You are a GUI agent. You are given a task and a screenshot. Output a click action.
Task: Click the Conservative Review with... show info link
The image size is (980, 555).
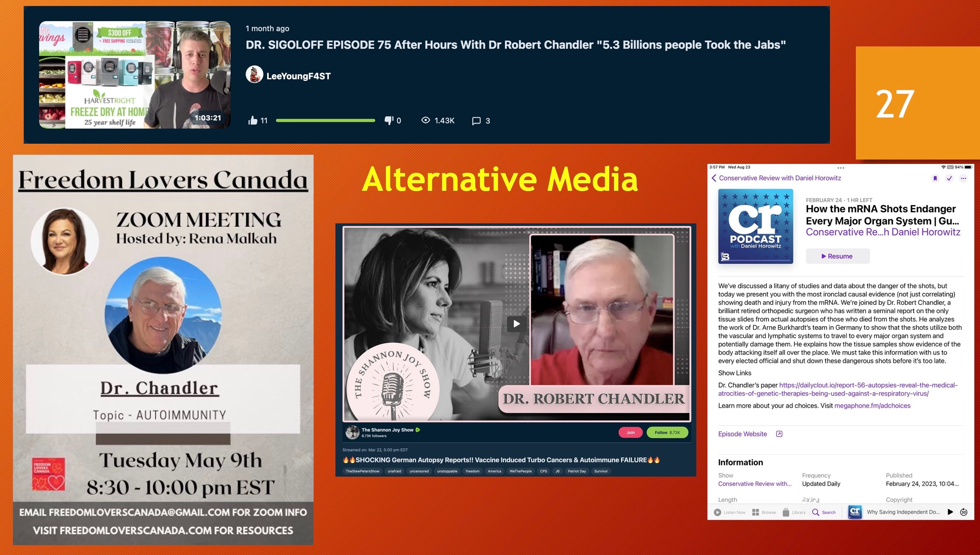(755, 484)
